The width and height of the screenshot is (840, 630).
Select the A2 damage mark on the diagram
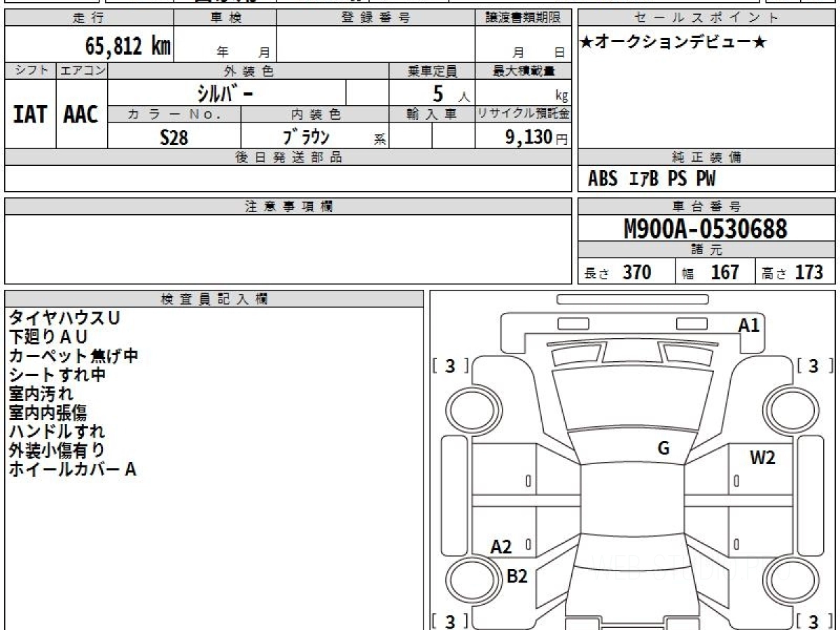point(501,547)
